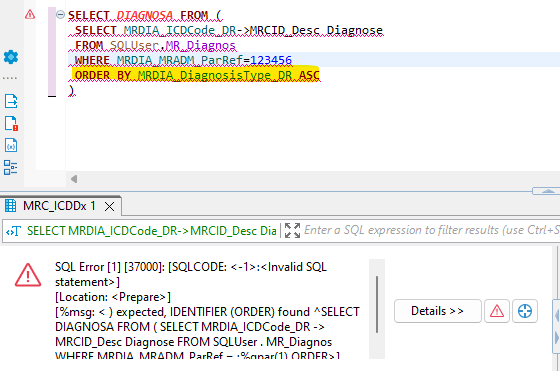Click the blue crosshair target icon button
Screen dimensions: 560x371
point(525,311)
